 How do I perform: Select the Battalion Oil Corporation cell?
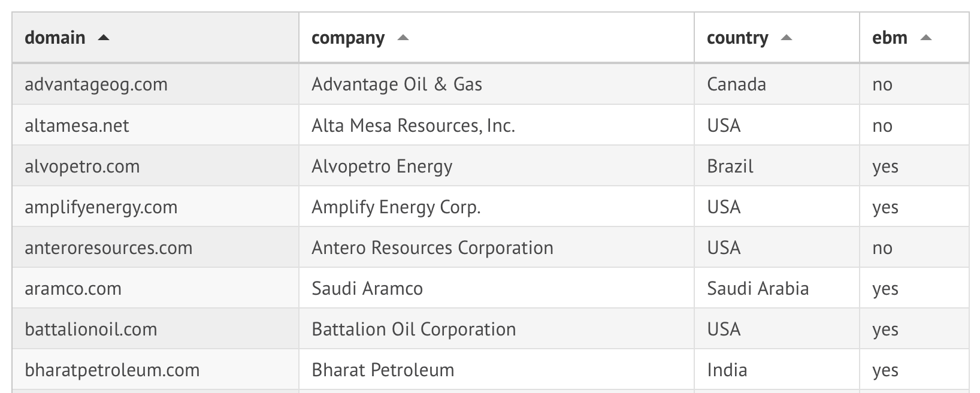coord(413,329)
